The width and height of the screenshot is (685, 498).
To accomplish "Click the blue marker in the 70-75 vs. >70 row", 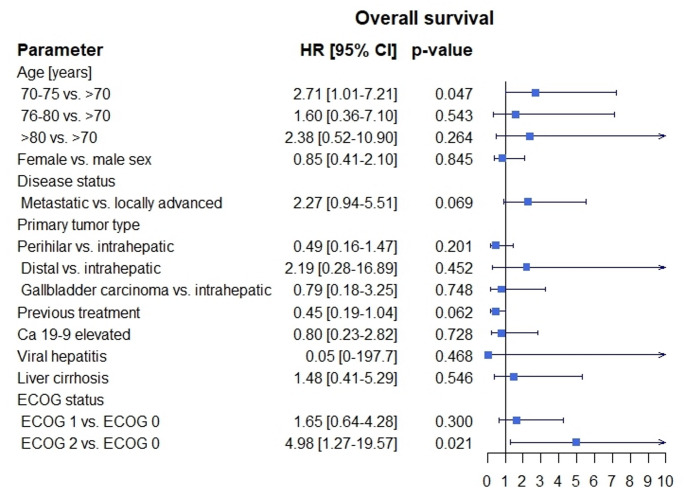I will [x=535, y=92].
